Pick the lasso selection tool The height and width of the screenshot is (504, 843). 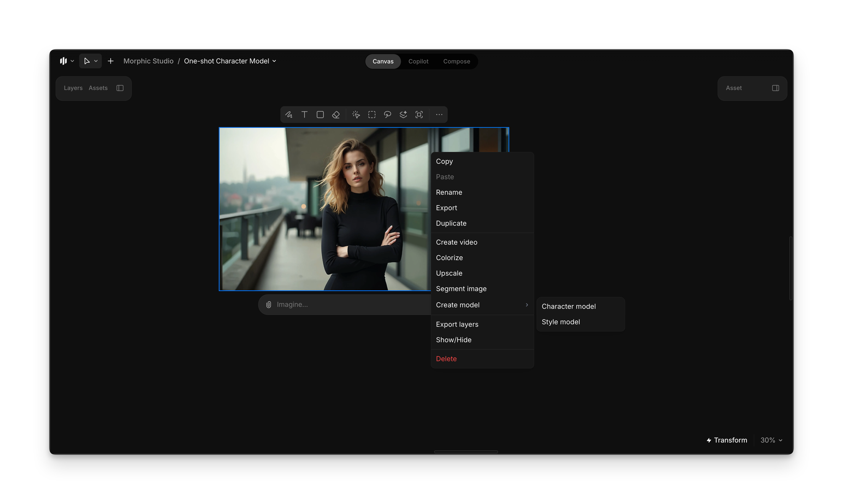(x=387, y=115)
